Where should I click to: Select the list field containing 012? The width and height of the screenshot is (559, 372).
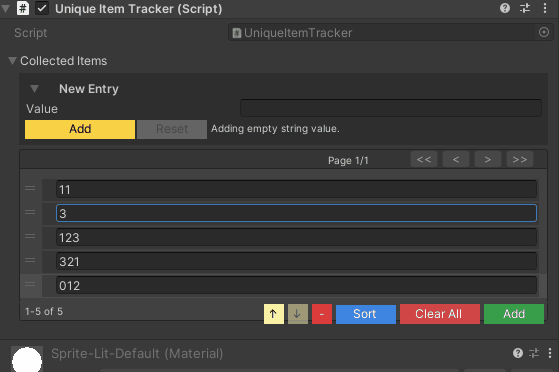[x=296, y=285]
